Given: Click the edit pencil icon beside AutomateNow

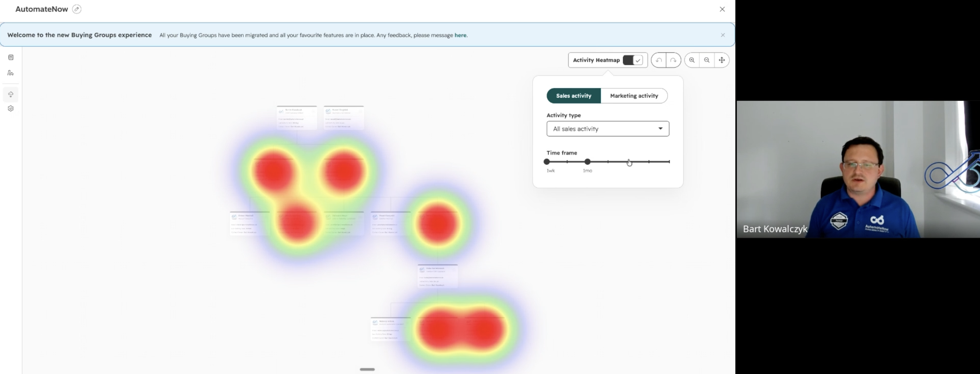Looking at the screenshot, I should 77,9.
